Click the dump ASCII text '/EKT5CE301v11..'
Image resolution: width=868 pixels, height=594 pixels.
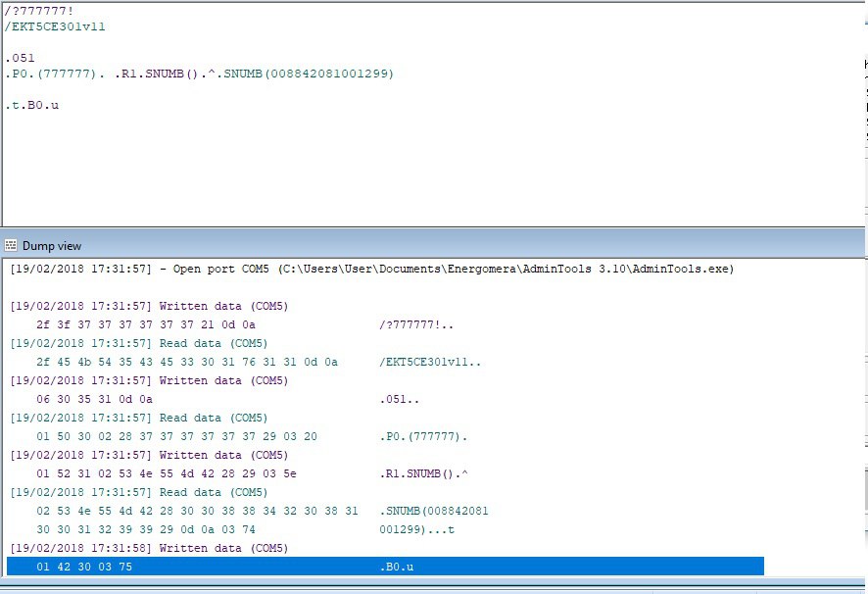[x=430, y=362]
